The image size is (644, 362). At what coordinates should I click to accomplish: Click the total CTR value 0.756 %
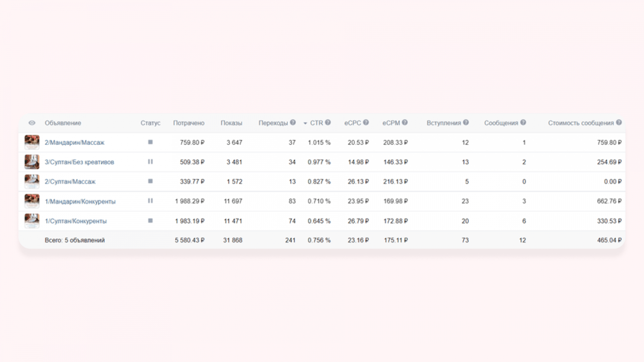[319, 241]
